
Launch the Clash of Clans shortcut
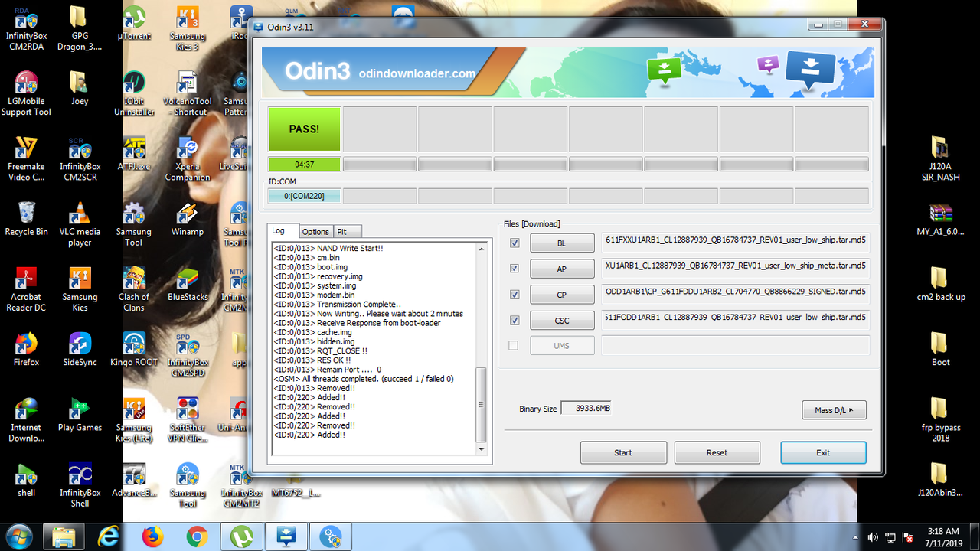134,289
